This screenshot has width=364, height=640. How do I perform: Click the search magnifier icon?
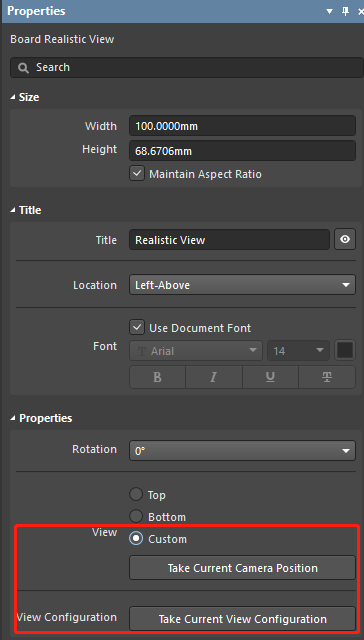[24, 67]
